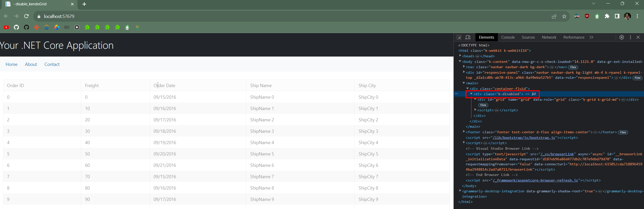Expand the head element node

pos(460,56)
